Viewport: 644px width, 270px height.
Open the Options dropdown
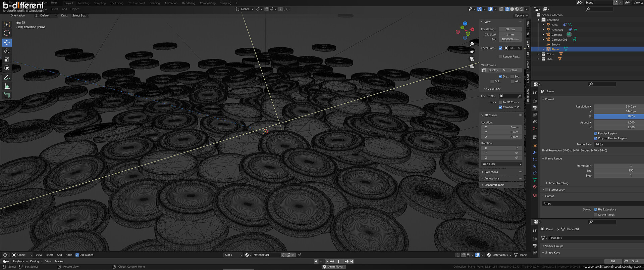coord(521,15)
